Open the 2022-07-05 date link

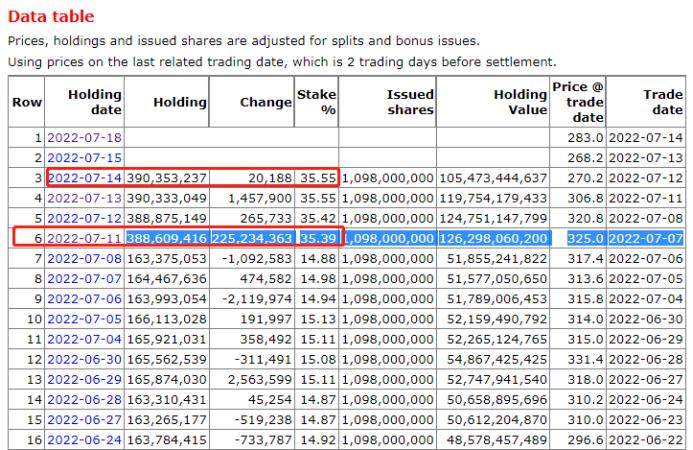pyautogui.click(x=84, y=319)
